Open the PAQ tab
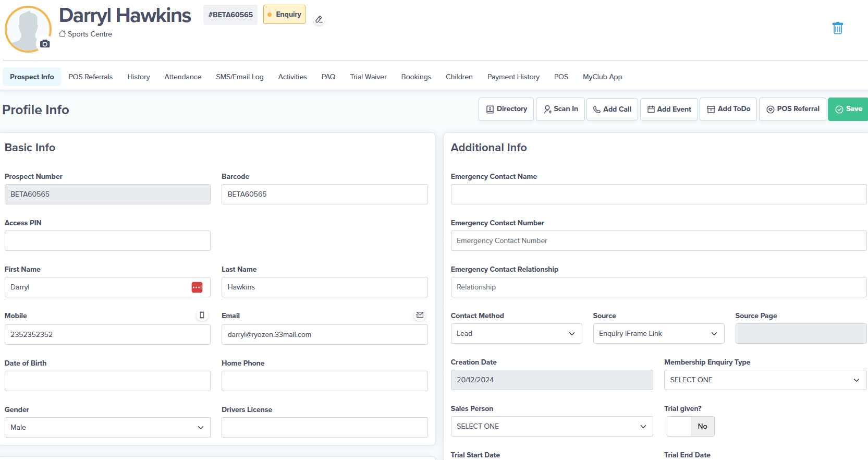This screenshot has width=868, height=460. (x=328, y=77)
